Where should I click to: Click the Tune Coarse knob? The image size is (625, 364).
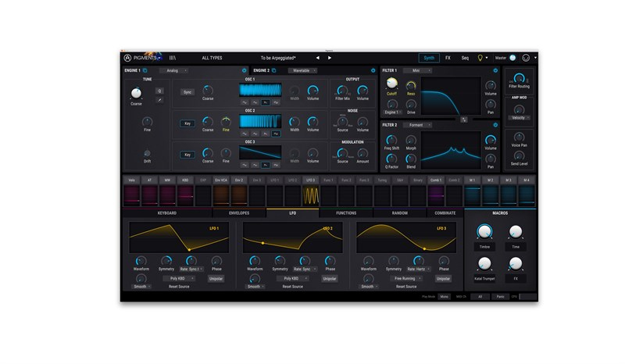click(136, 93)
